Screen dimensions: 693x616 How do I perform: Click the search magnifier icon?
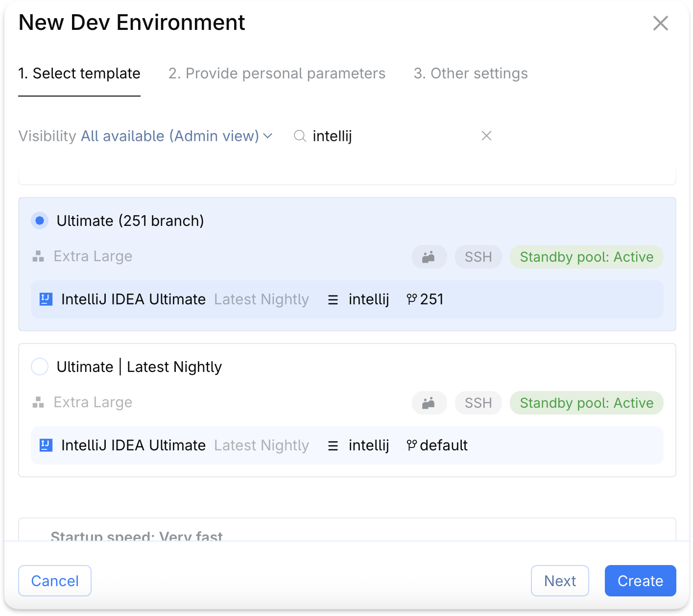pyautogui.click(x=300, y=136)
